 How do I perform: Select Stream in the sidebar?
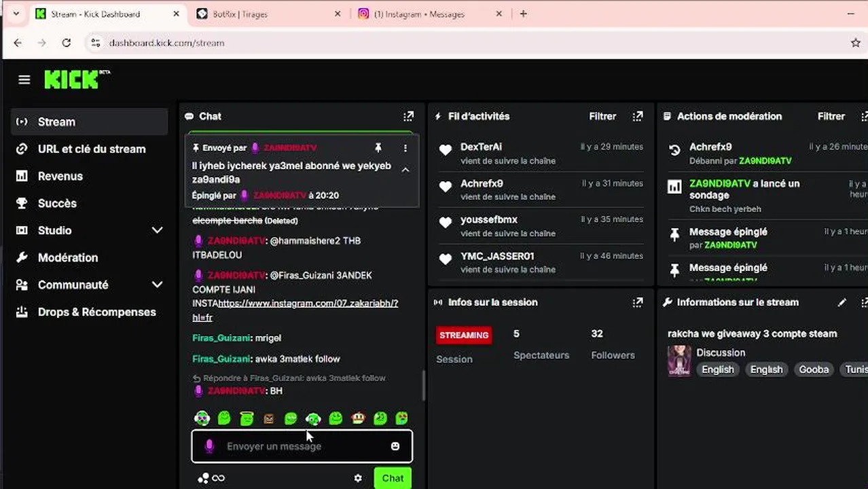pyautogui.click(x=90, y=122)
